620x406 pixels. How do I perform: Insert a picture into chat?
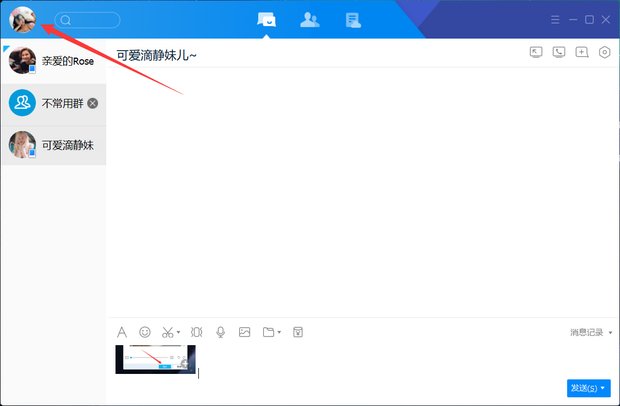244,332
